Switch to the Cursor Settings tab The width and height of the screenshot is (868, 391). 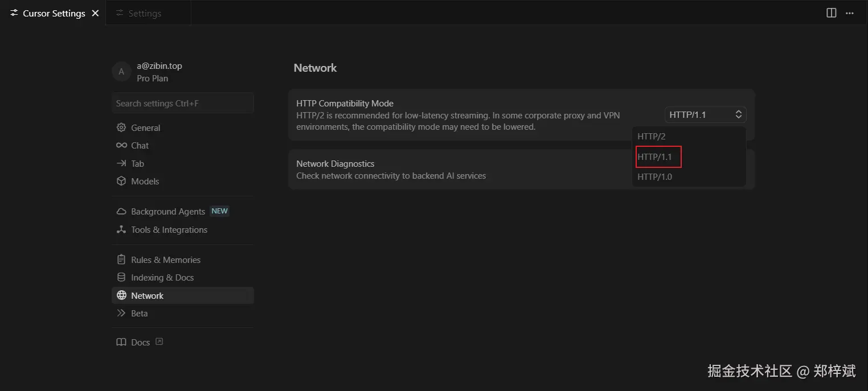[53, 13]
